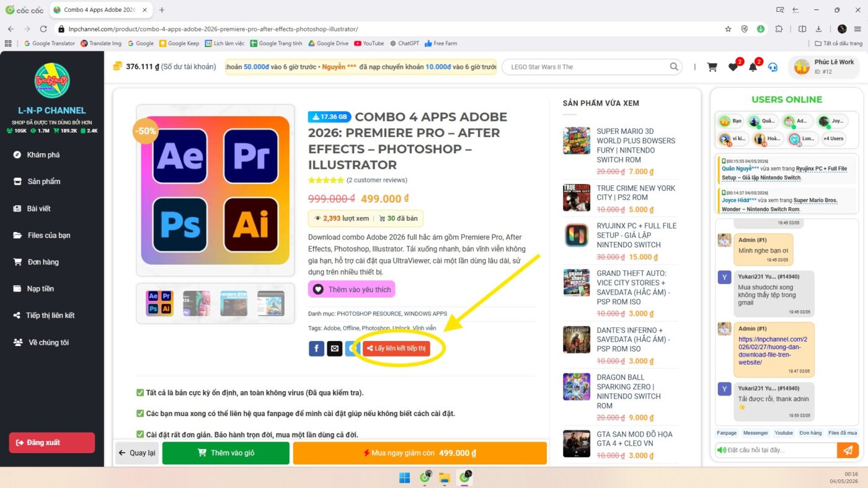Click the heart wishlist icon in header
Viewport: 868px width, 488px height.
[733, 67]
